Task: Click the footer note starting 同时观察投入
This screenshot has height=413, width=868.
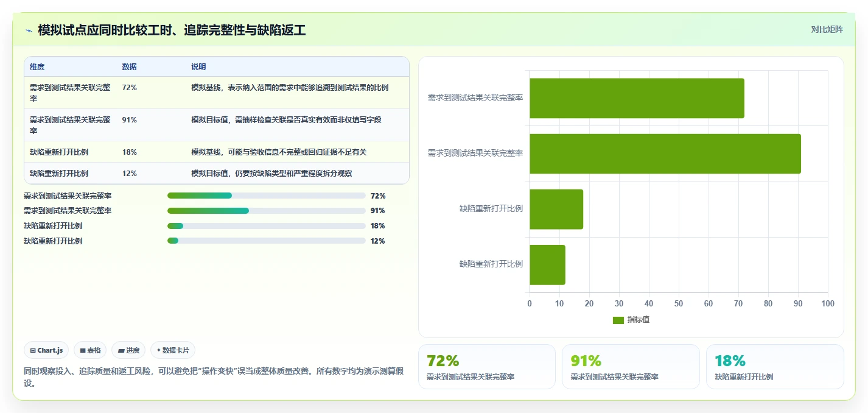Action: pyautogui.click(x=214, y=377)
